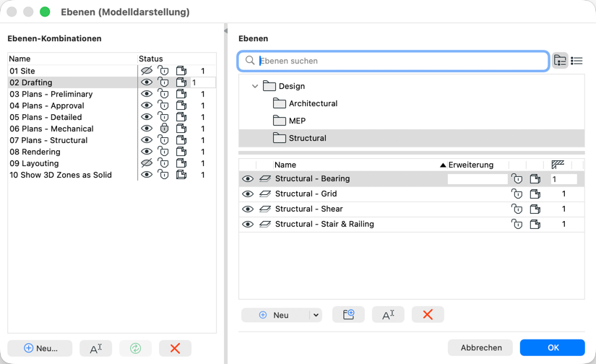Screen dimensions: 596x364
Task: Click Neu... button under layer combinations
Action: tap(40, 348)
